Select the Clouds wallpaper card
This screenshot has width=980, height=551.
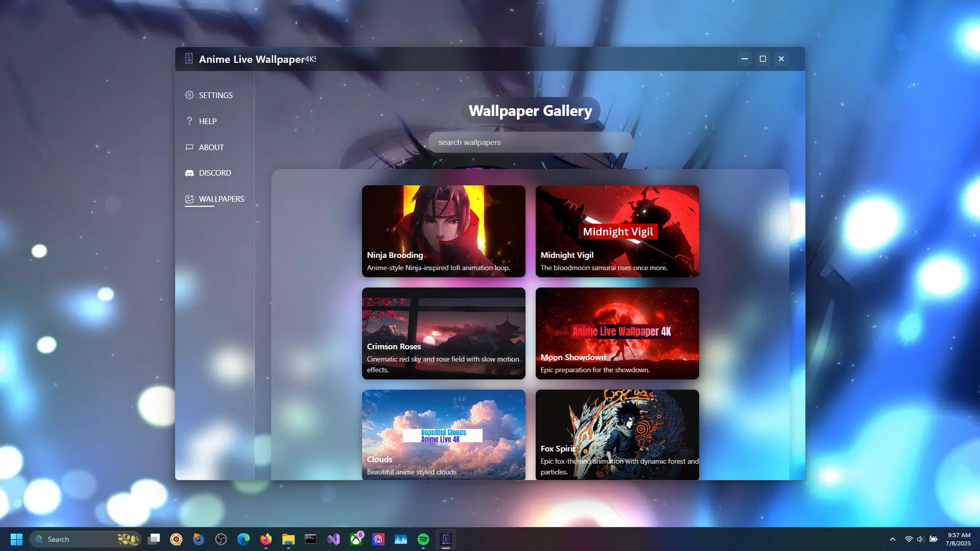pos(443,435)
